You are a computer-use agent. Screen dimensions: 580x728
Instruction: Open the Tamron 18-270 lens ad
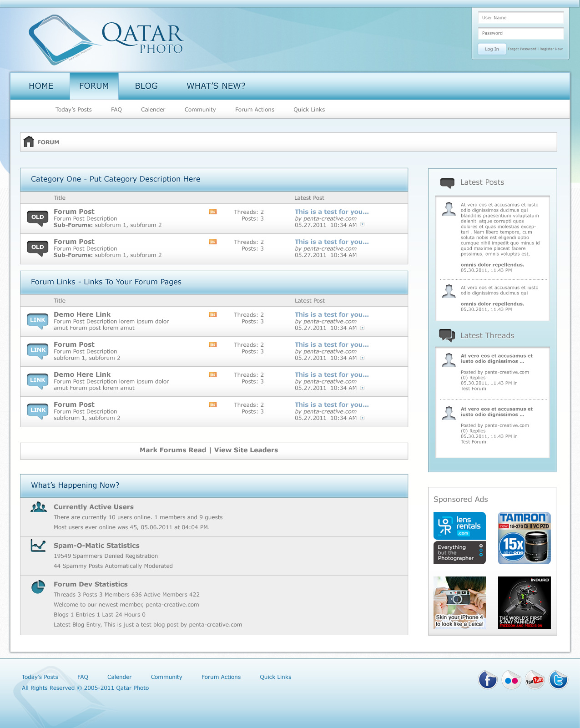[x=524, y=538]
